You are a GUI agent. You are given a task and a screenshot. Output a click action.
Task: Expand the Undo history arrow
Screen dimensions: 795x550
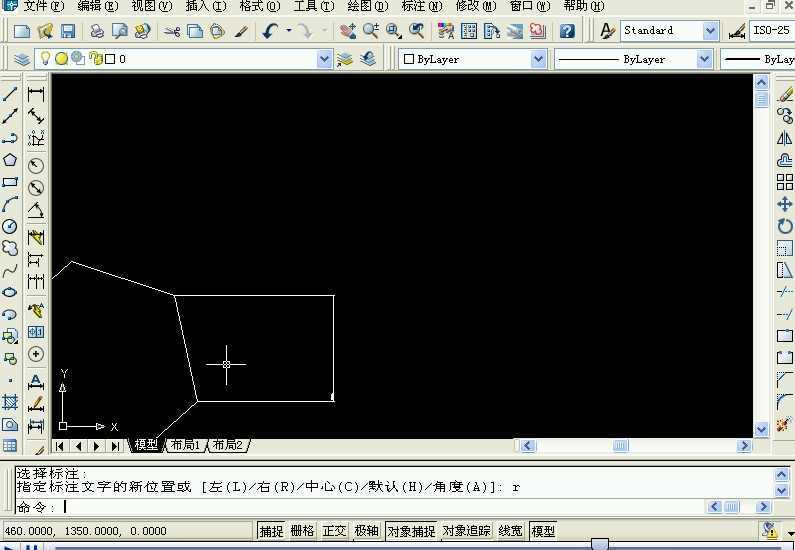click(x=289, y=31)
